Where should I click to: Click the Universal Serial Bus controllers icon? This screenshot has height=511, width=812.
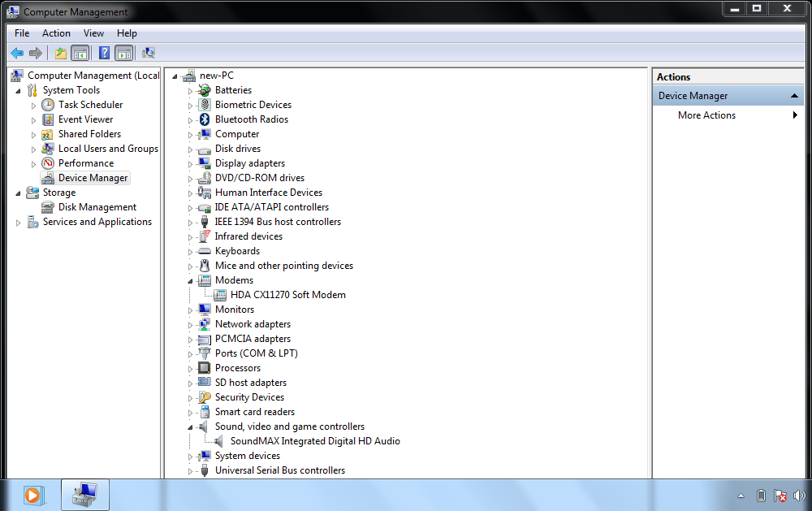tap(205, 470)
